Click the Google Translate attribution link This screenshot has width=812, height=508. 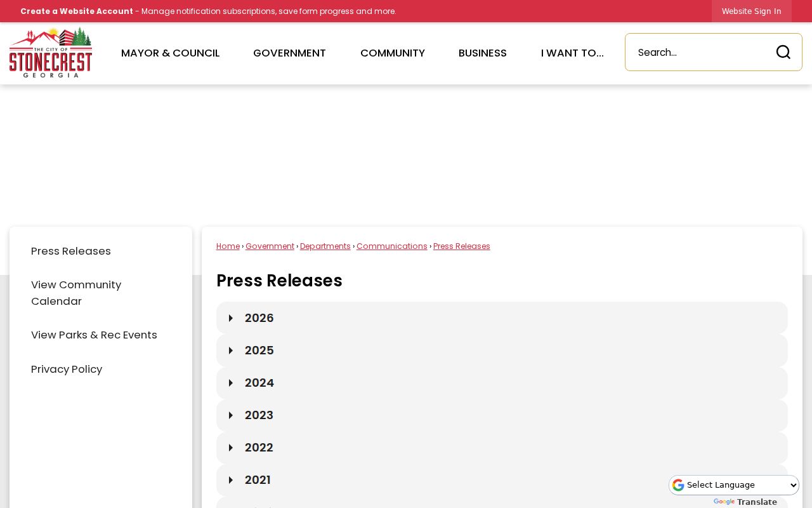(x=745, y=502)
